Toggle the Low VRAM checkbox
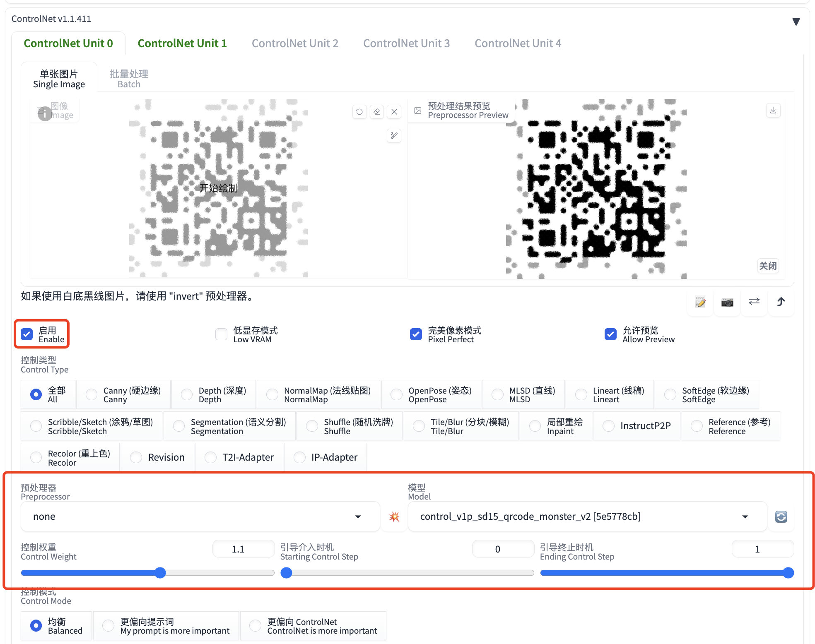Screen dimensions: 815x644 pos(222,334)
